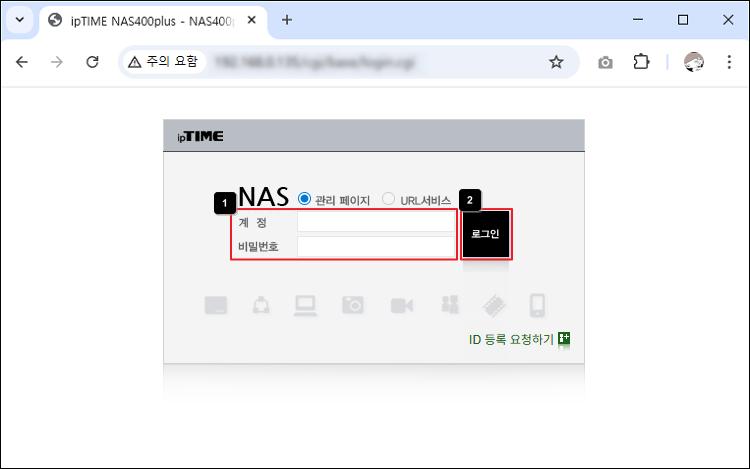Viewport: 750px width, 469px height.
Task: Click the 비밀번호 password input field
Action: 375,246
